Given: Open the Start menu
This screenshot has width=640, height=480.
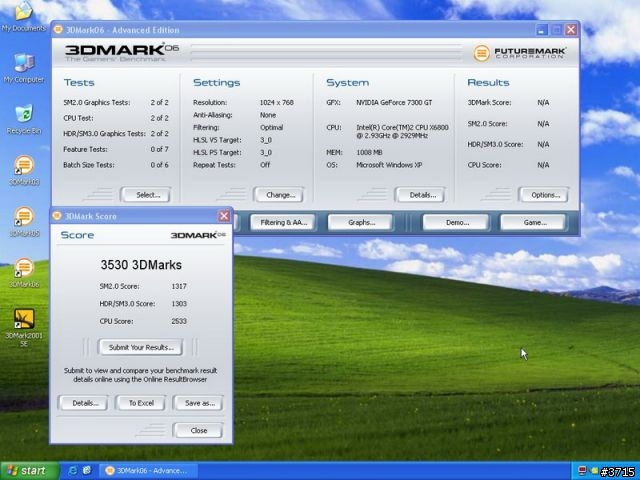Looking at the screenshot, I should click(x=29, y=471).
